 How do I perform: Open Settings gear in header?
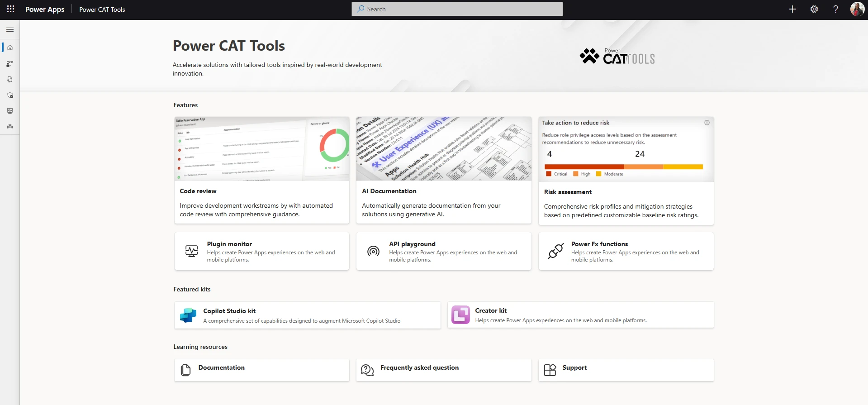[x=814, y=9]
